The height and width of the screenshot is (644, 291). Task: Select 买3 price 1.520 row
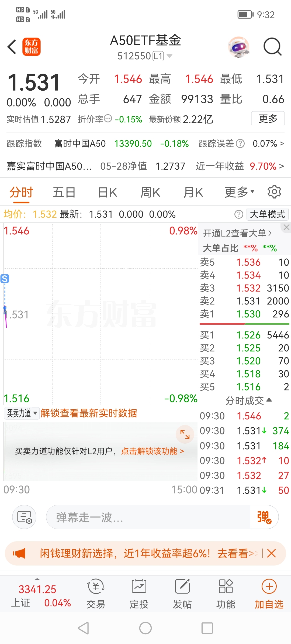[244, 361]
